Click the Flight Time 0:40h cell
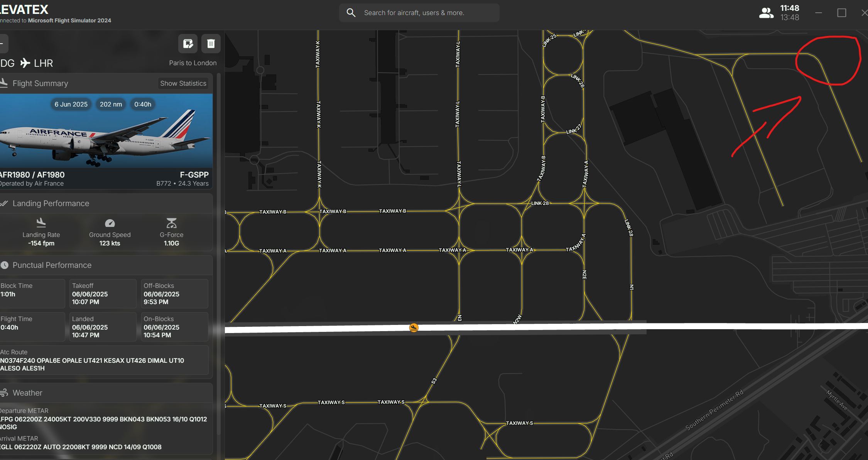 pyautogui.click(x=32, y=327)
